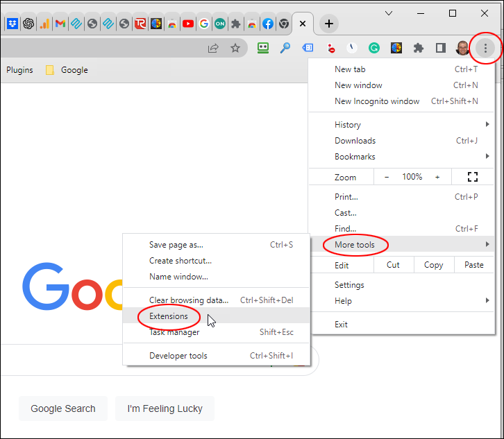Expand the Help submenu
Viewport: 504px width, 439px height.
[x=402, y=301]
